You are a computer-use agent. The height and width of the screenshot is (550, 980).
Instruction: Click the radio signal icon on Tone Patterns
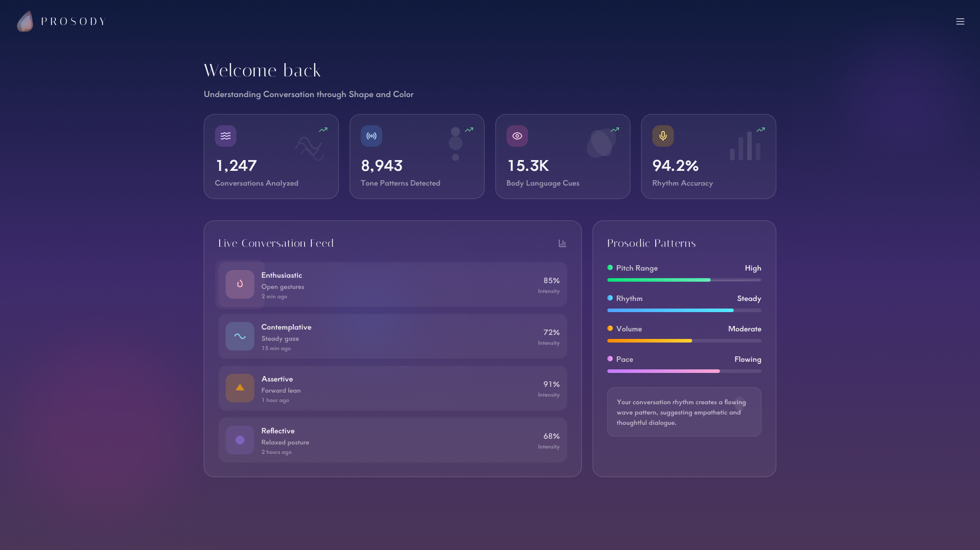click(x=371, y=136)
